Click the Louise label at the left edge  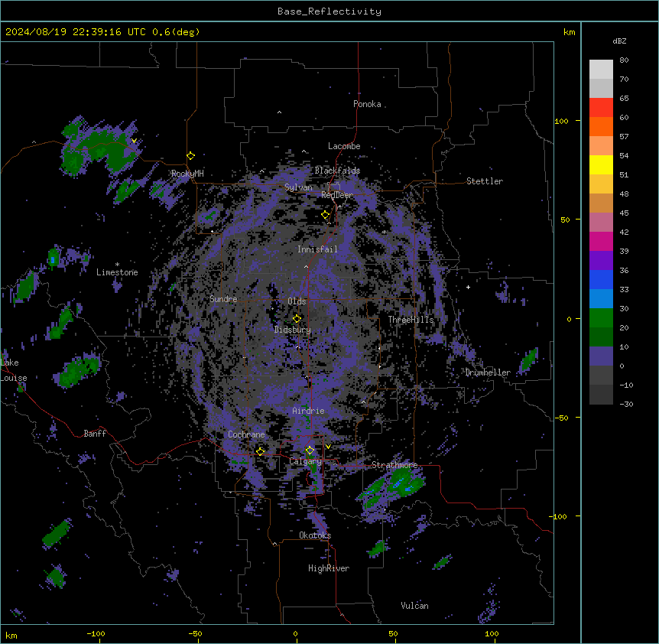click(14, 378)
